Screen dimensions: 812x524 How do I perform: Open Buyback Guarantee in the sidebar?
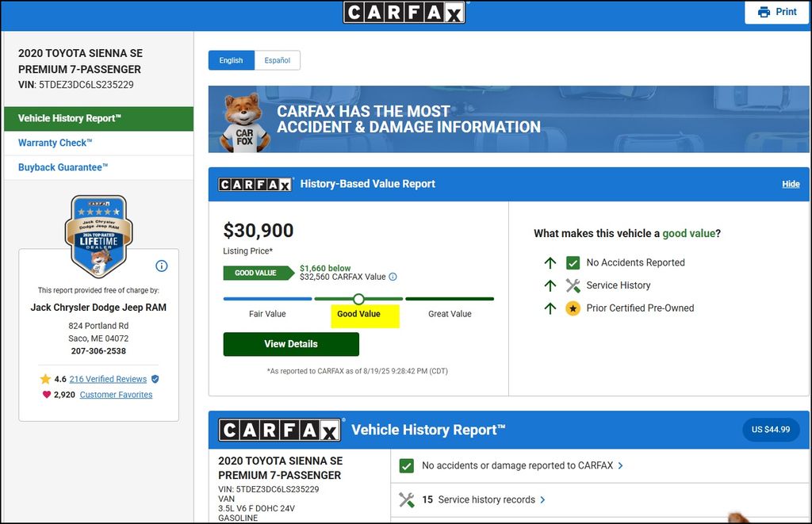pos(98,168)
